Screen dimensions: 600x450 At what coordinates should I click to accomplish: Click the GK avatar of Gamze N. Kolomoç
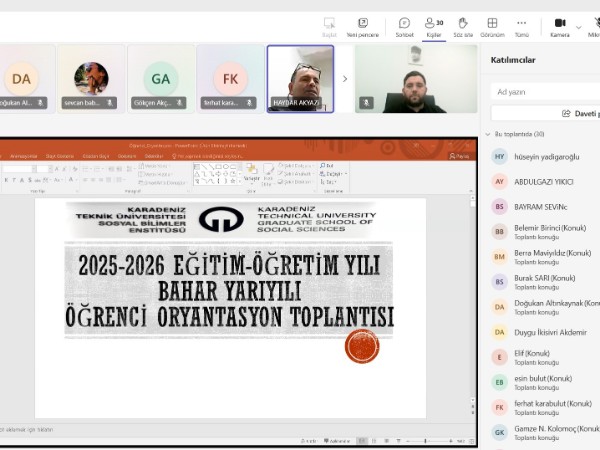click(x=499, y=432)
